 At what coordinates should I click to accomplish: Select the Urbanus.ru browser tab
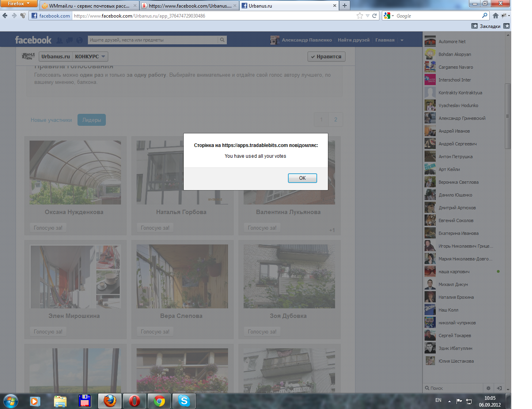point(289,6)
